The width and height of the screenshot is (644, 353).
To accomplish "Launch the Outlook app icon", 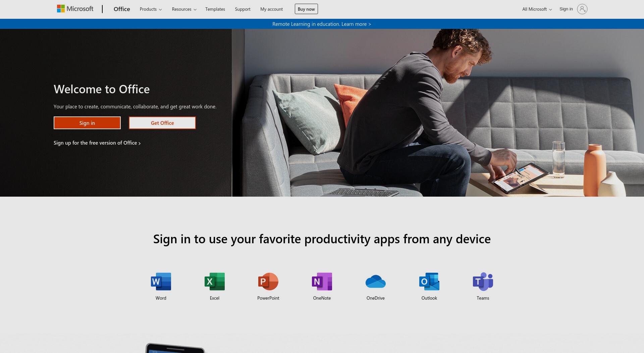I will [429, 281].
